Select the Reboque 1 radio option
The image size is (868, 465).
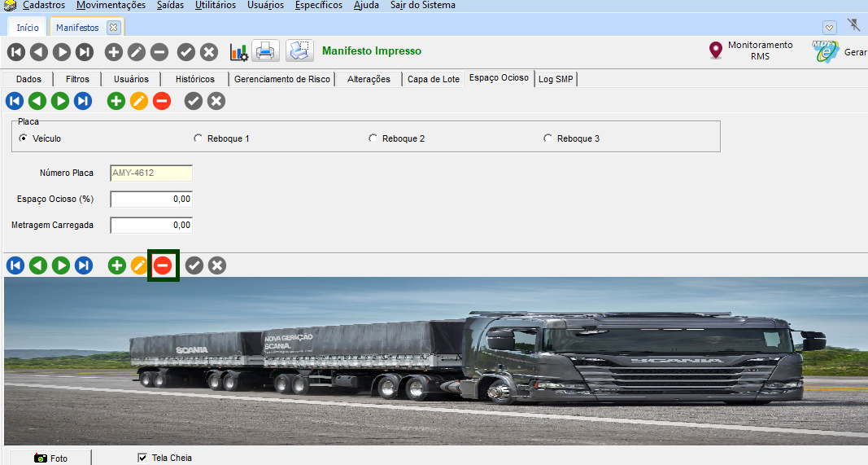(x=198, y=138)
